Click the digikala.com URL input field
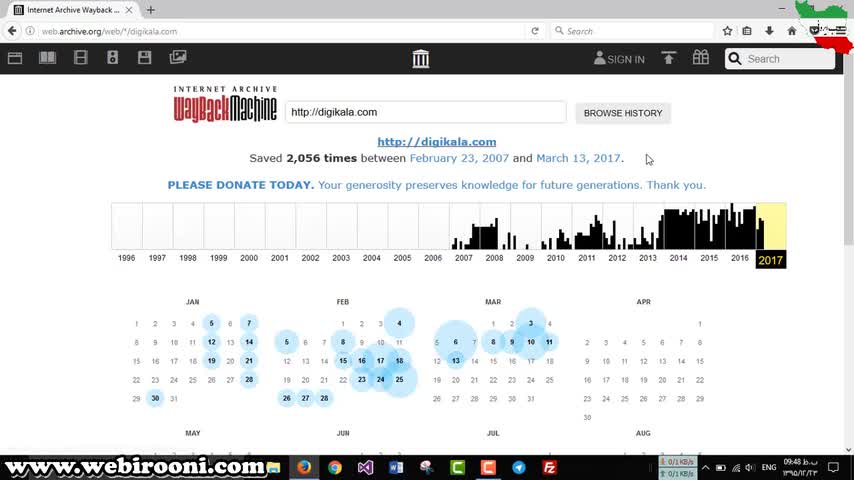Image resolution: width=854 pixels, height=480 pixels. 425,112
